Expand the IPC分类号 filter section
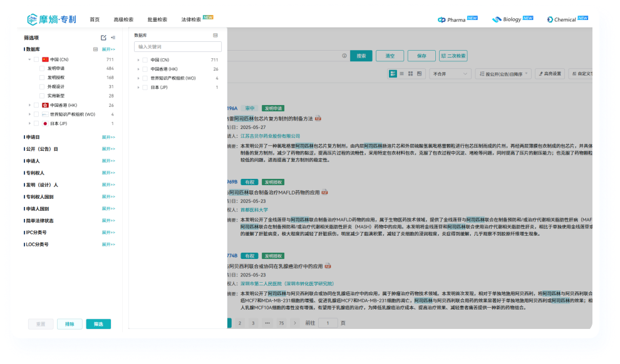Screen dimensions: 620x364 click(x=108, y=233)
